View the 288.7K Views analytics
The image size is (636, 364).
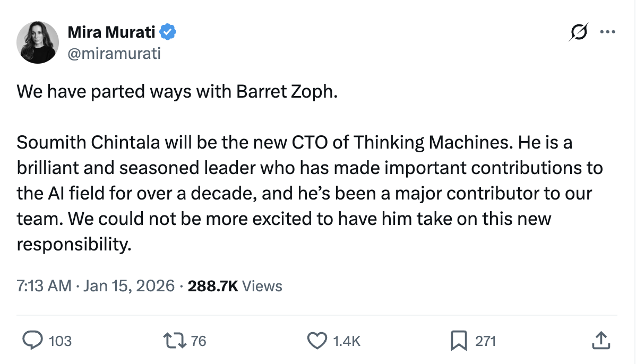[235, 286]
